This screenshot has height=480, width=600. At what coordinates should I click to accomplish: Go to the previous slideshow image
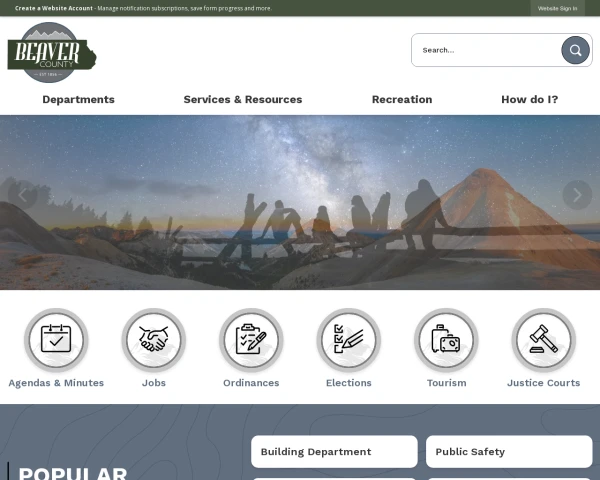pos(23,195)
